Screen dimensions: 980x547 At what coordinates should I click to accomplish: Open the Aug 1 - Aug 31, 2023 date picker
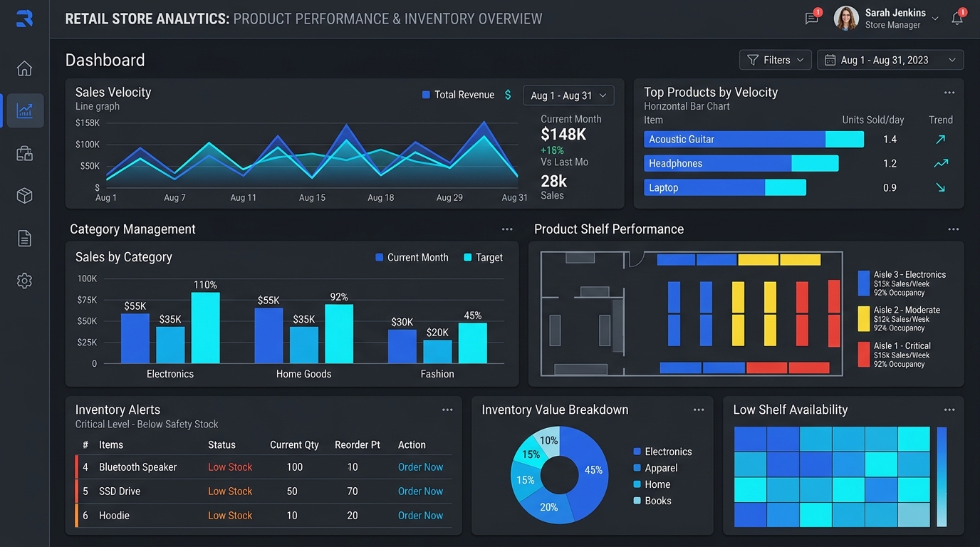pyautogui.click(x=890, y=60)
